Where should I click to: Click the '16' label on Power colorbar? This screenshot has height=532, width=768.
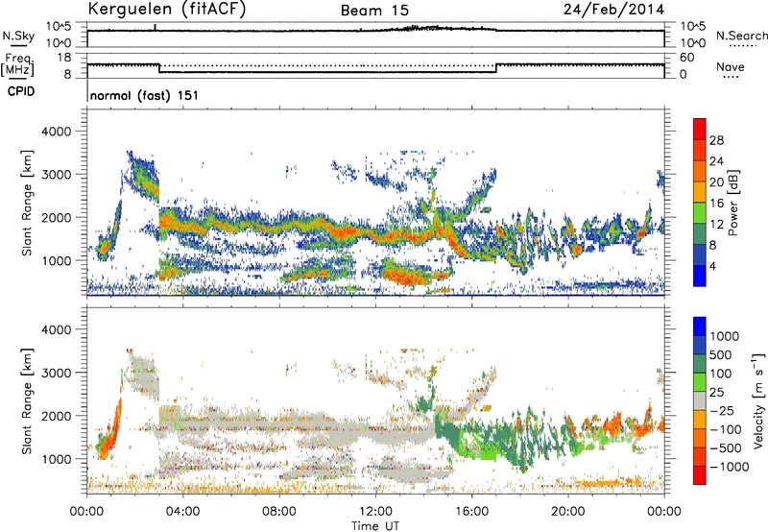pyautogui.click(x=716, y=204)
